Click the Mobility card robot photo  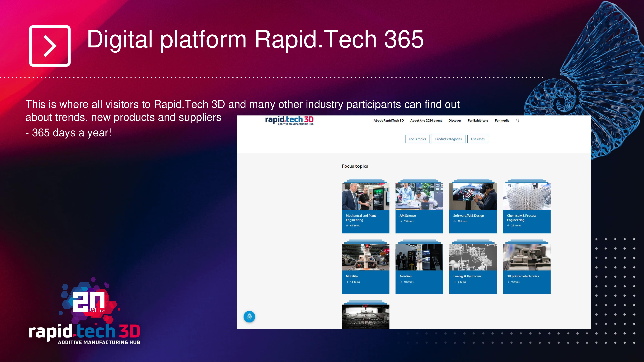(x=366, y=257)
